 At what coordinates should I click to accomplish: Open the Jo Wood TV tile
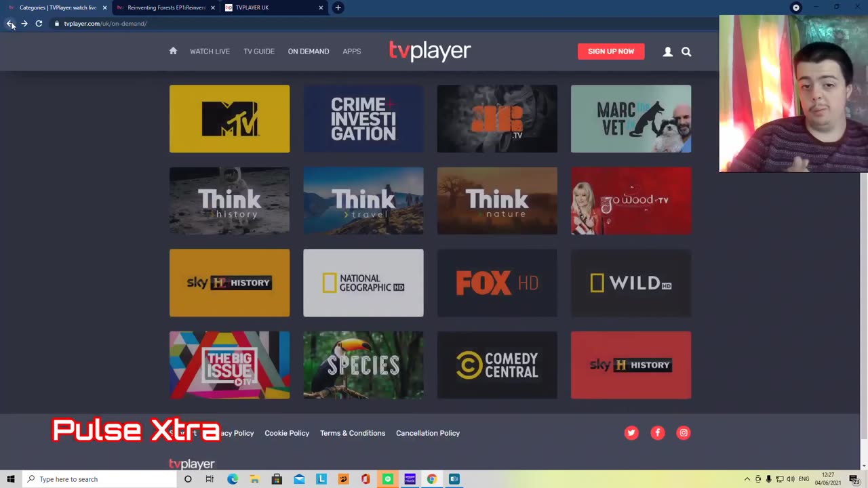pyautogui.click(x=631, y=201)
